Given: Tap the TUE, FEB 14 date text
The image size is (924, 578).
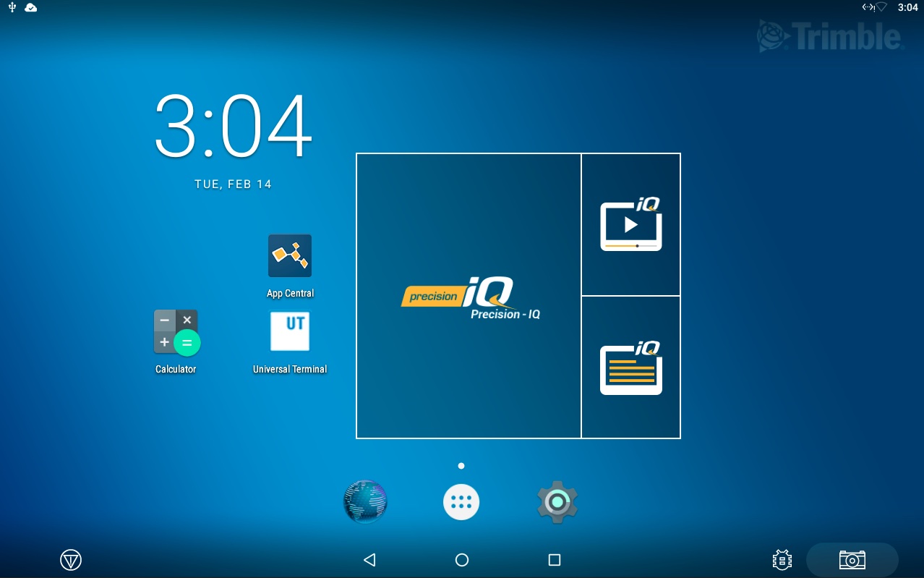Looking at the screenshot, I should coord(234,184).
